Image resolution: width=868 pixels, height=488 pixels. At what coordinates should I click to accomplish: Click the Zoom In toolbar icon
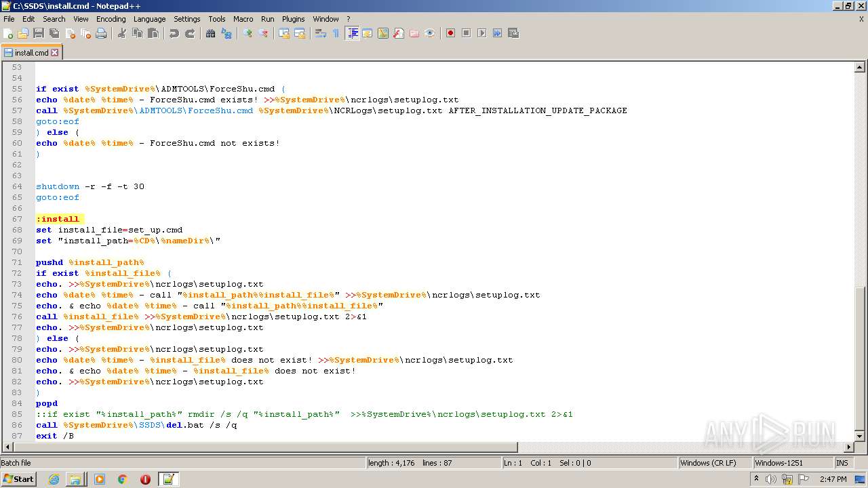pyautogui.click(x=248, y=33)
